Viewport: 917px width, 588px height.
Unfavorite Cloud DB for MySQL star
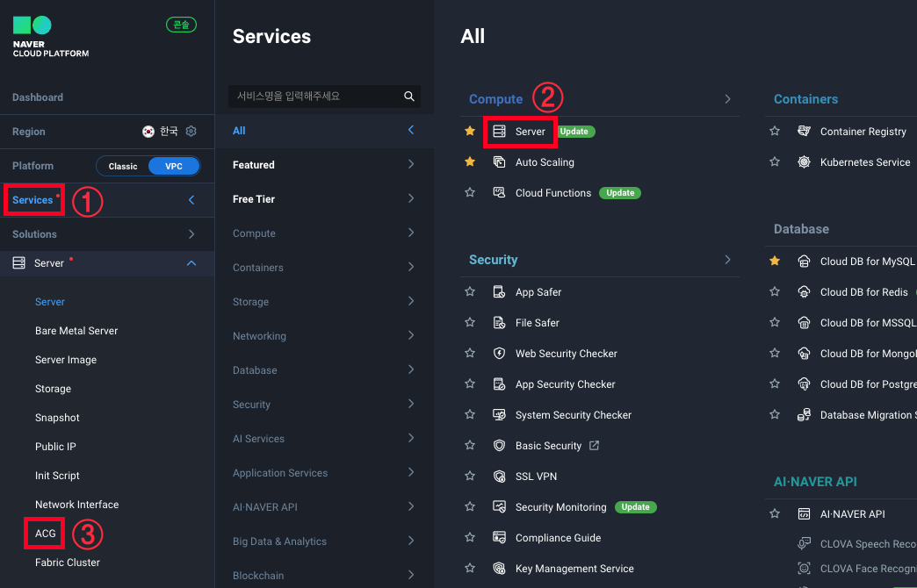coord(775,261)
